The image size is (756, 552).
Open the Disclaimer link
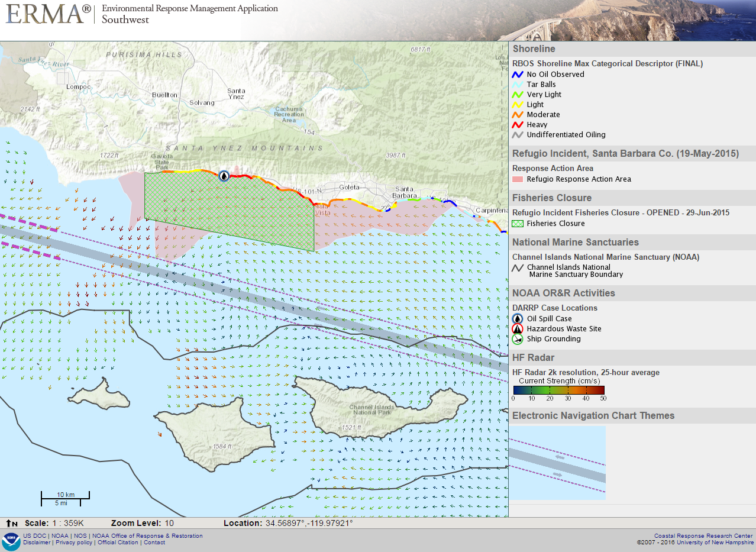(x=37, y=543)
